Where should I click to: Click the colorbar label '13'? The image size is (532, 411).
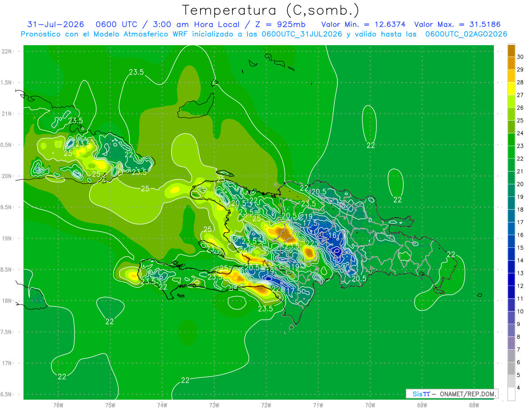520,273
